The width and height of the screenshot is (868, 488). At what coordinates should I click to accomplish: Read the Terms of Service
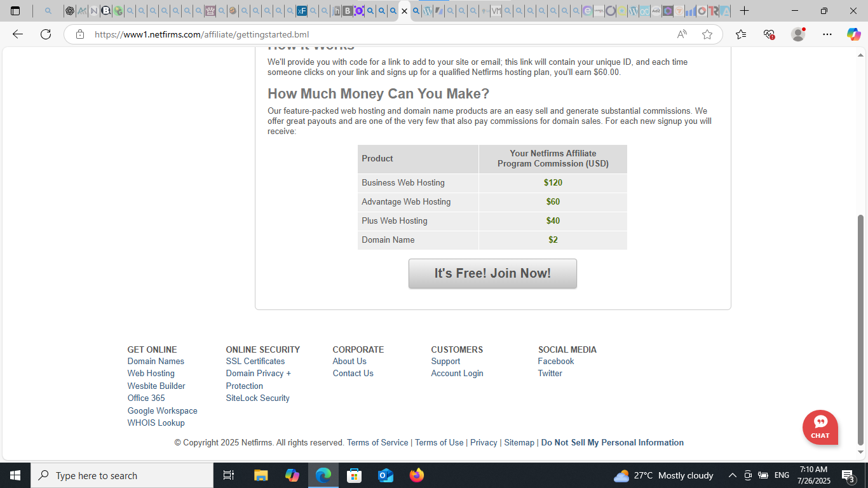click(377, 443)
